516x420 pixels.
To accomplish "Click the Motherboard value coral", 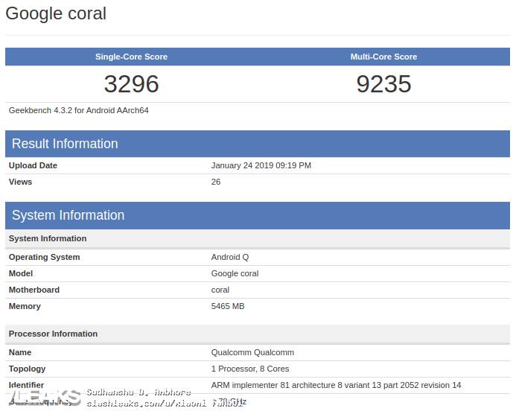I will [220, 290].
